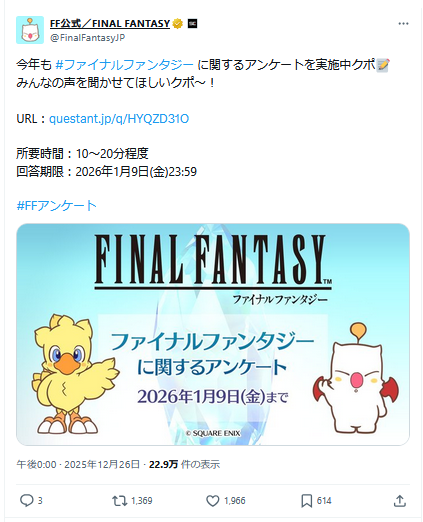Click the repost arrows icon

(x=119, y=500)
